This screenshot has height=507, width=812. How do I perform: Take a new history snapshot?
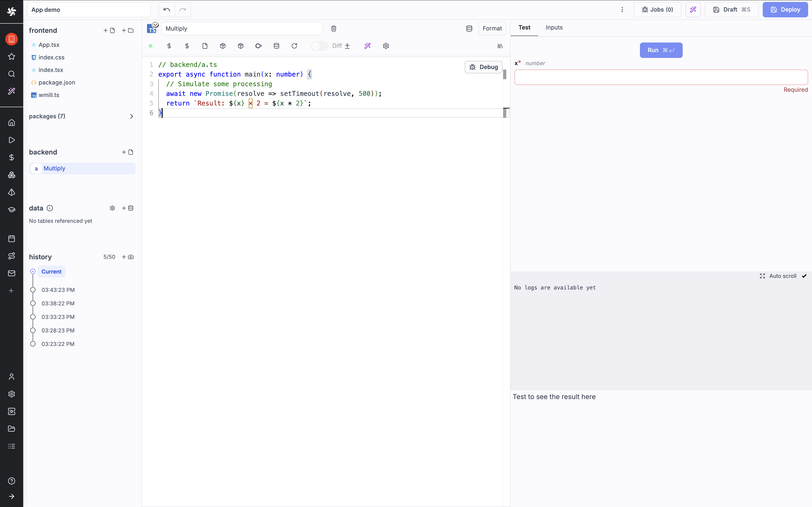tap(128, 257)
